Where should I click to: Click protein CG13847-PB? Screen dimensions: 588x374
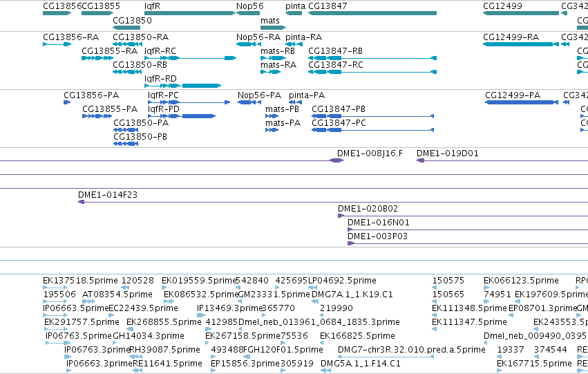point(372,116)
